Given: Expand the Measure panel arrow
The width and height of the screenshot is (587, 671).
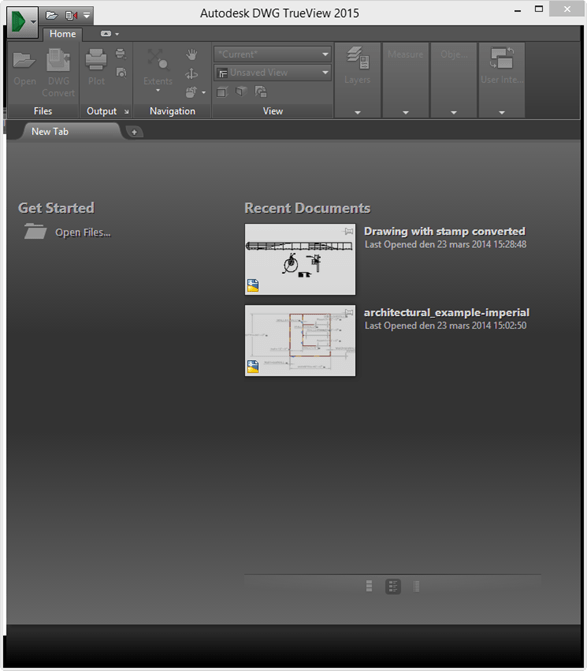Looking at the screenshot, I should 406,113.
